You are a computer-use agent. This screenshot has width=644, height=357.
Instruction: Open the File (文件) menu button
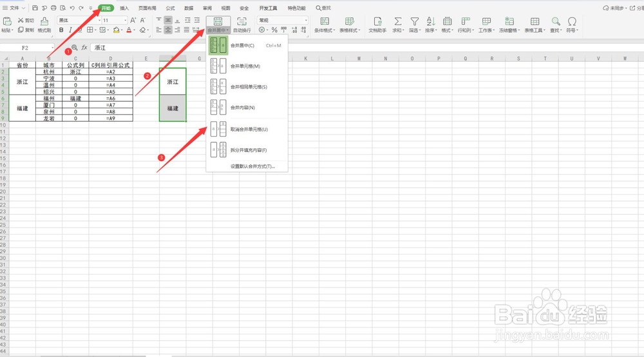[14, 8]
